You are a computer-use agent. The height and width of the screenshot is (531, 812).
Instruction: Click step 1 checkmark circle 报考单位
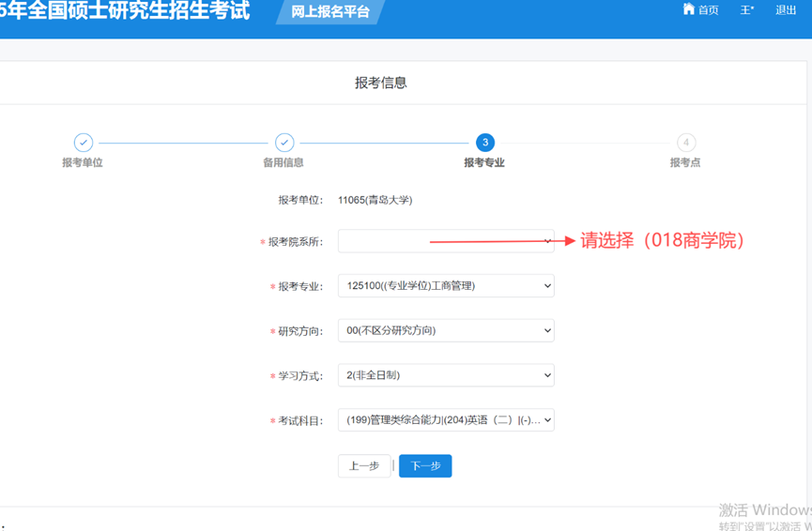(84, 143)
